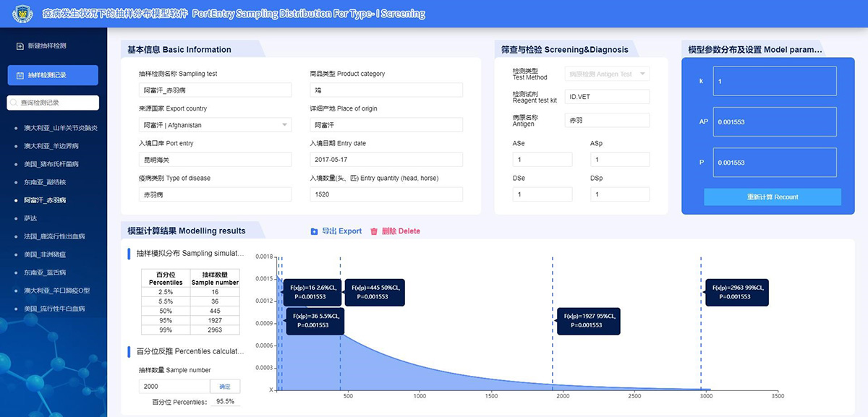Click the Sample number input field
Screen dimensions: 868x417
coord(174,386)
